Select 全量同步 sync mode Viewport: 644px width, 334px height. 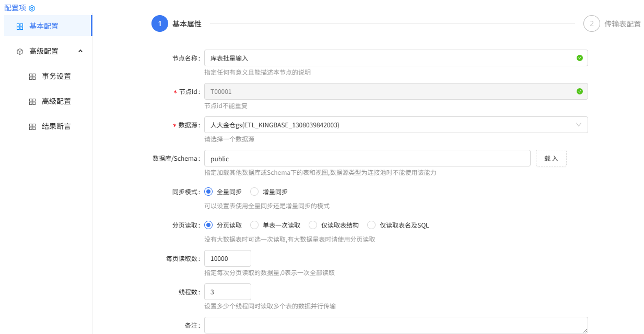click(x=208, y=192)
